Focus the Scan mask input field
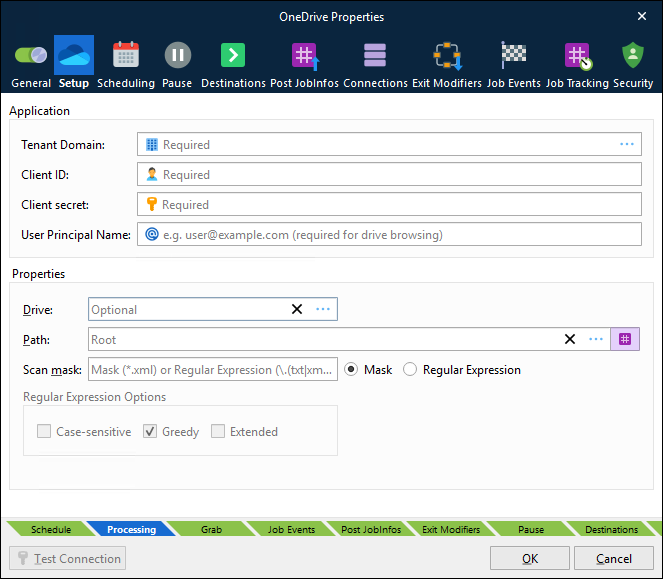 tap(213, 369)
